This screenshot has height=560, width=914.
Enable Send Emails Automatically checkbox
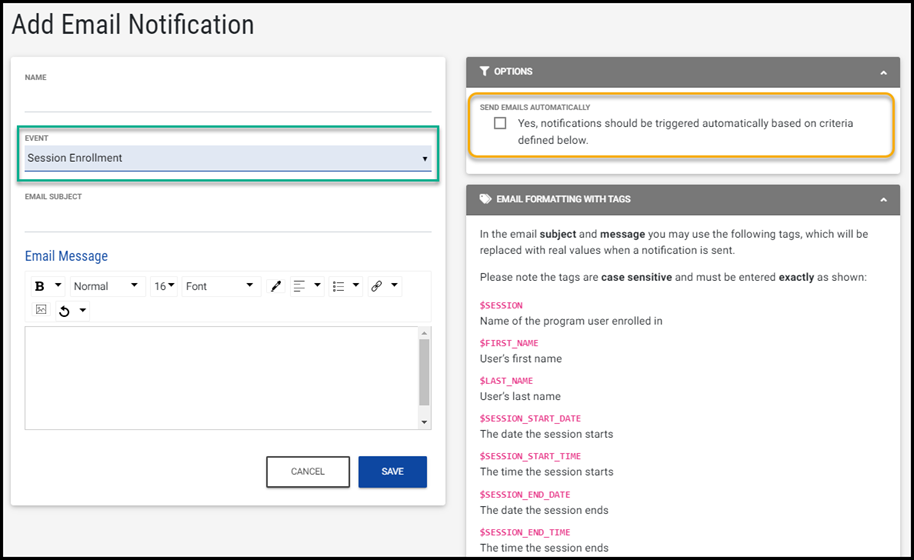tap(500, 124)
